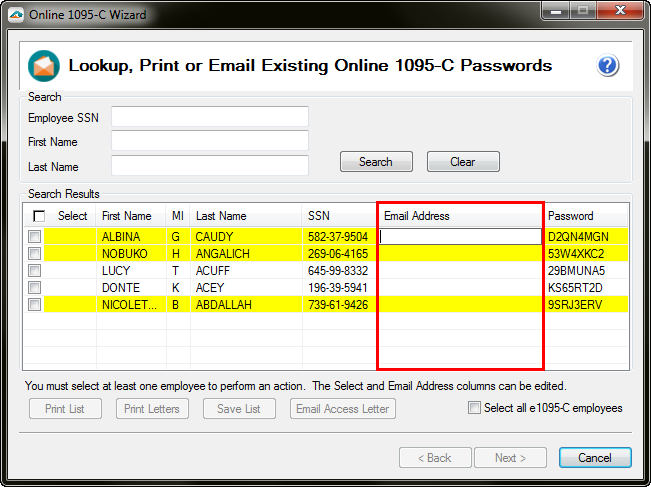Click the Password column header
651x487 pixels.
point(585,216)
